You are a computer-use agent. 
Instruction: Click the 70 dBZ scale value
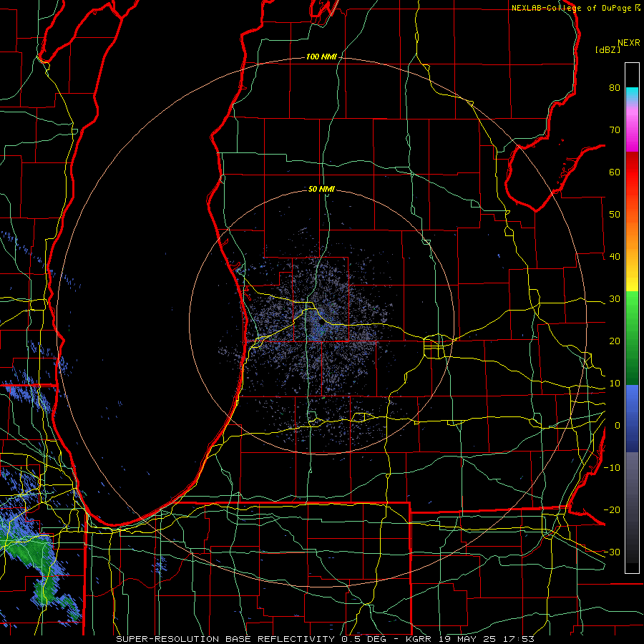(615, 130)
